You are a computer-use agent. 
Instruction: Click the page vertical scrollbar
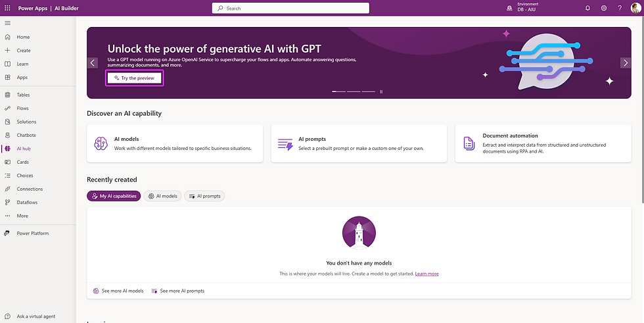(641, 109)
